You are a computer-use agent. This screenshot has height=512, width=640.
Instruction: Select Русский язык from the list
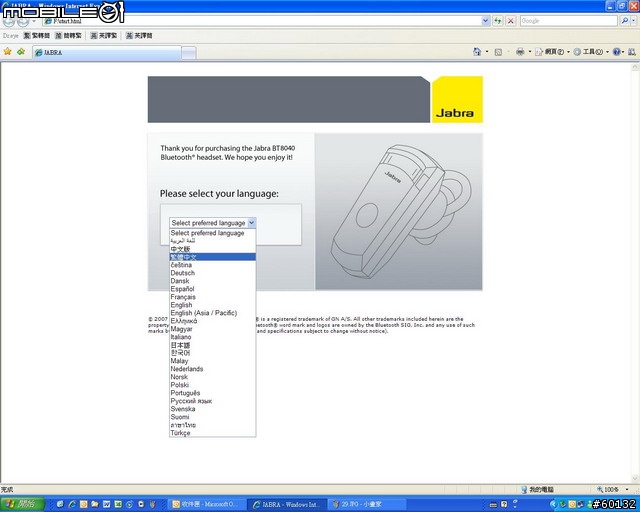pyautogui.click(x=213, y=401)
